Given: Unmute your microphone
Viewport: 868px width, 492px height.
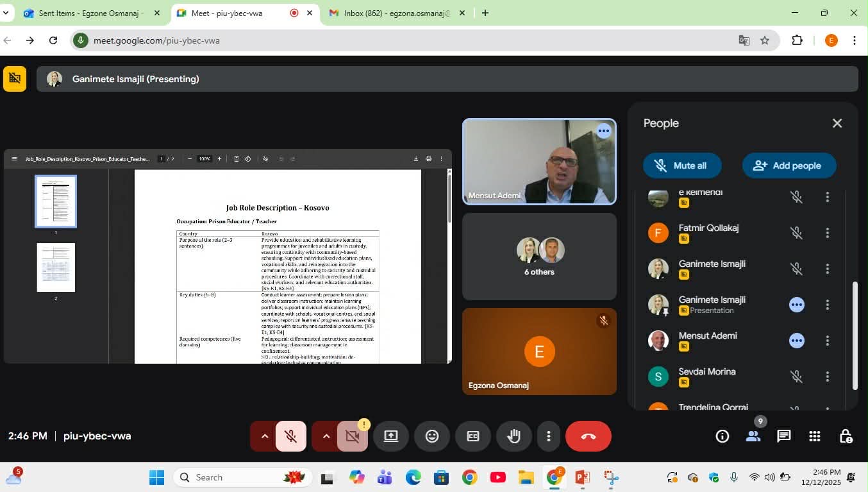Looking at the screenshot, I should point(290,436).
